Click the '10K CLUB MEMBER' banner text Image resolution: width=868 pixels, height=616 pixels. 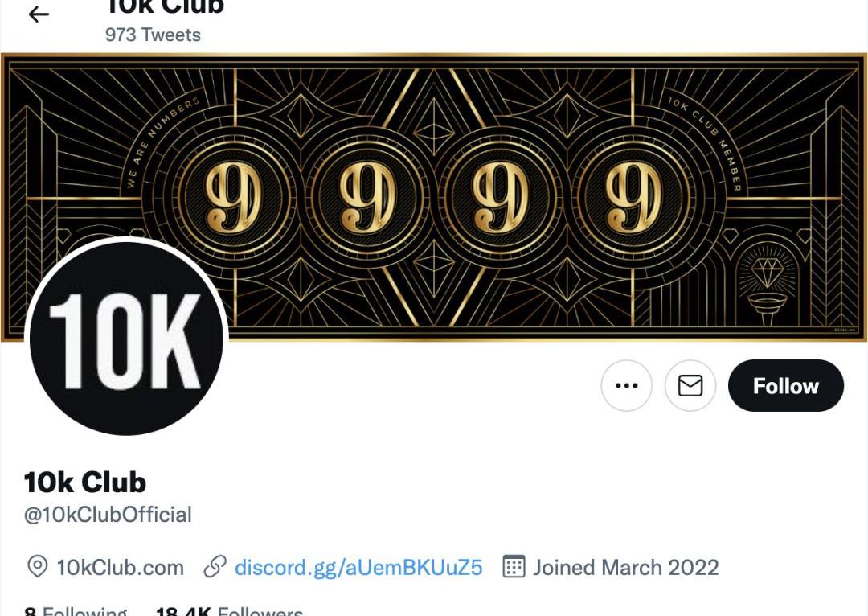pyautogui.click(x=706, y=142)
